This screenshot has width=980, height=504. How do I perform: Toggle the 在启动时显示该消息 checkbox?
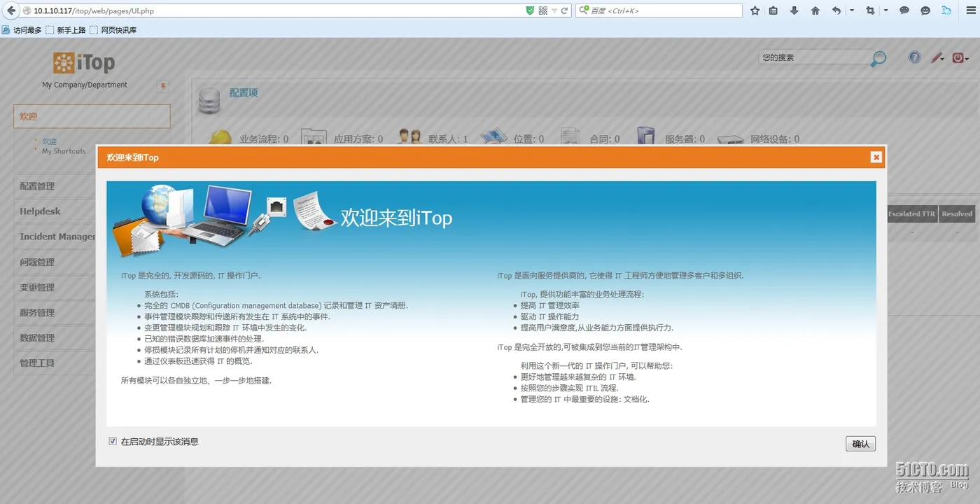[113, 442]
